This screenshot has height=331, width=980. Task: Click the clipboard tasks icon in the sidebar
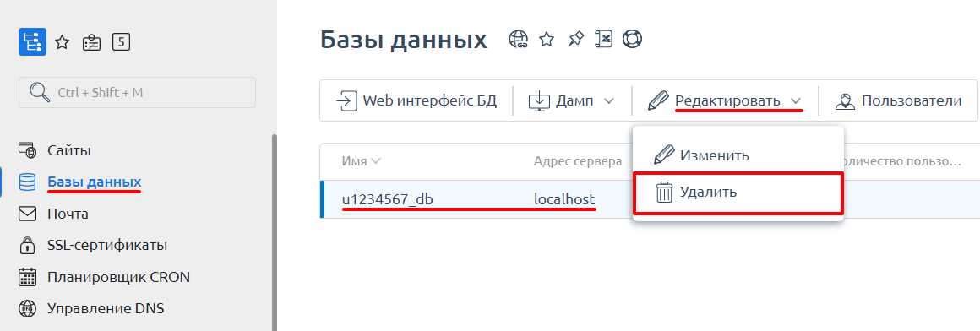tap(91, 42)
